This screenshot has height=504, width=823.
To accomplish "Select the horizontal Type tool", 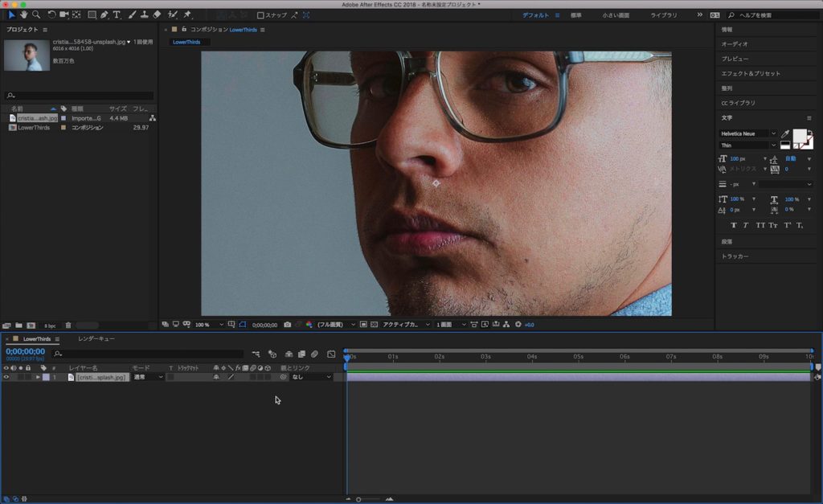I will click(x=117, y=14).
